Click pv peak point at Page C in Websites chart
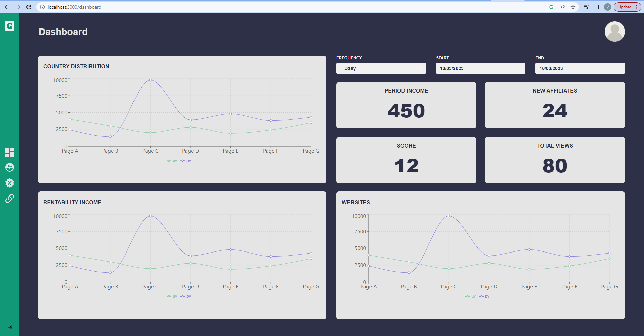This screenshot has height=336, width=644. pos(449,216)
